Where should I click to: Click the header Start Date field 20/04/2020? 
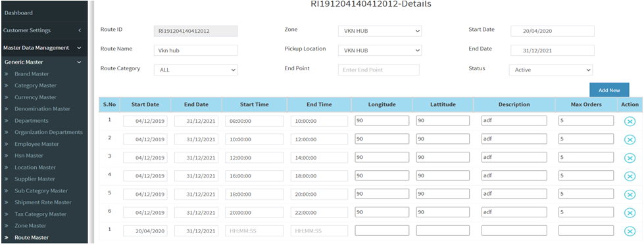(553, 31)
